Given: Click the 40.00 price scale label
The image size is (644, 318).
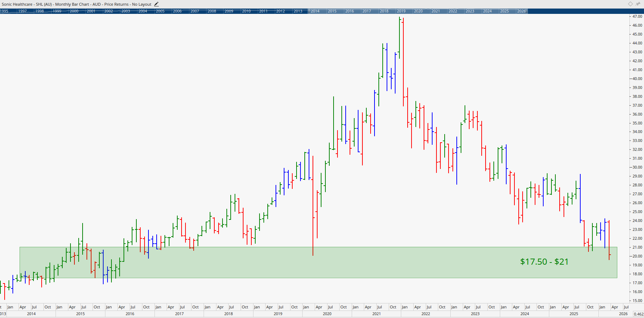Looking at the screenshot, I should click(637, 79).
